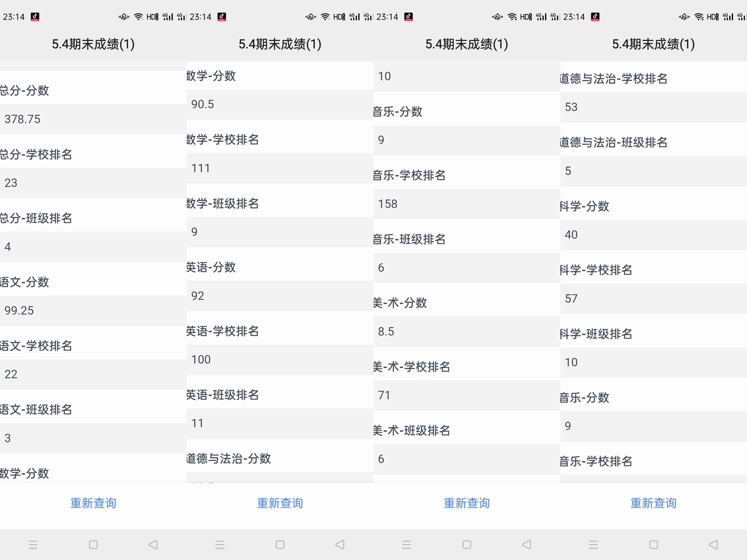Select the 语文-学校排名 label
Image resolution: width=747 pixels, height=560 pixels.
36,346
